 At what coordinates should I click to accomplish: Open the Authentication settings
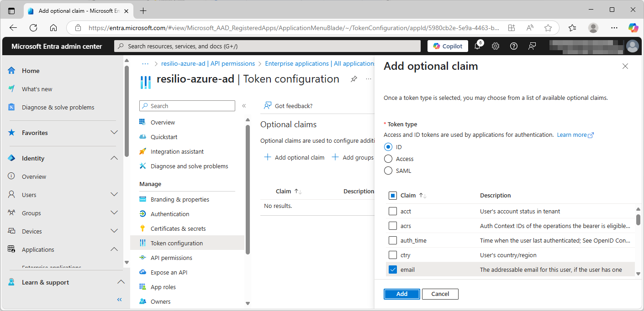(x=169, y=213)
